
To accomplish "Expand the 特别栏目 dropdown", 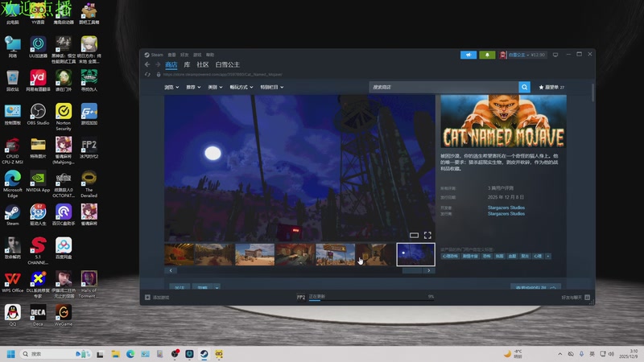I will [272, 87].
